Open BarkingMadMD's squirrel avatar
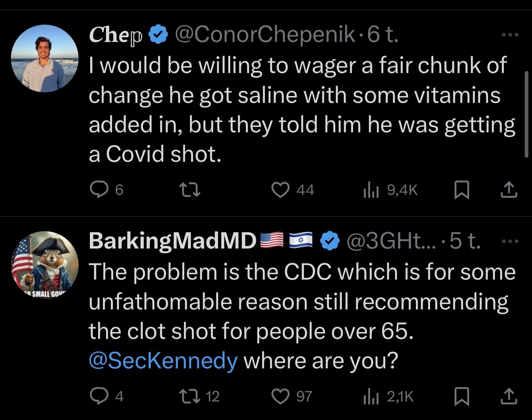532x420 pixels. [44, 265]
